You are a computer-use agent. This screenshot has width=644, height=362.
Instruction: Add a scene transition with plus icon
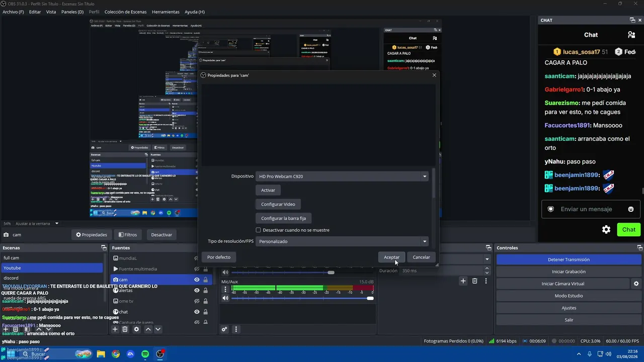point(463,281)
